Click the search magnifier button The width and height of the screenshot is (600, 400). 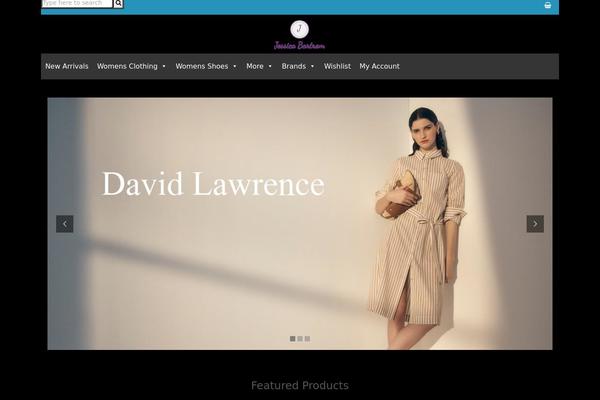click(118, 3)
